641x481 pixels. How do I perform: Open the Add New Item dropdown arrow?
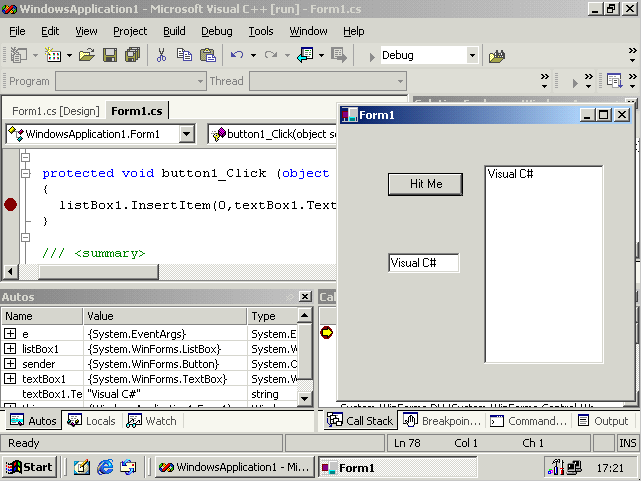[x=69, y=55]
